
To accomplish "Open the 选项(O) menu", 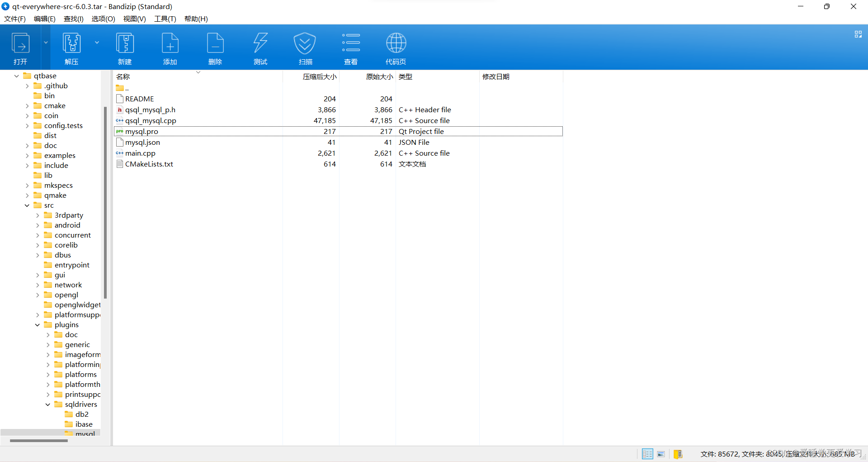I will click(104, 19).
